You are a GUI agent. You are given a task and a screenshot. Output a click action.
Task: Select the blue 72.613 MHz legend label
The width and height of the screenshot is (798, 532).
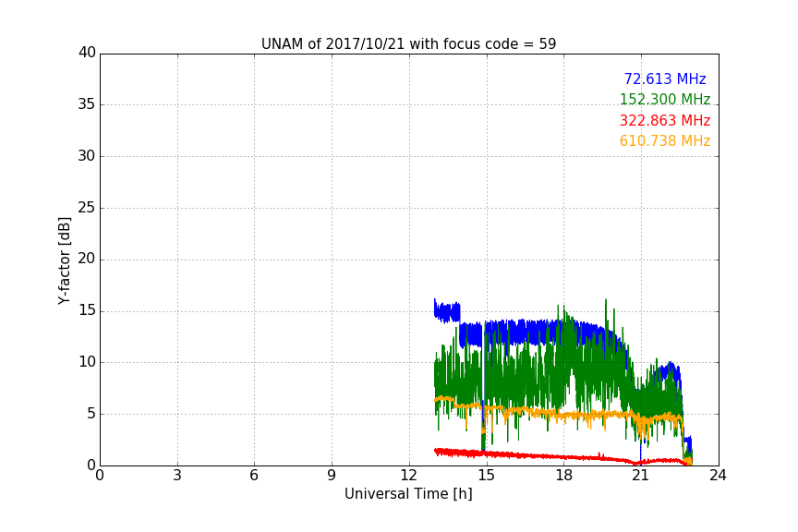[665, 79]
